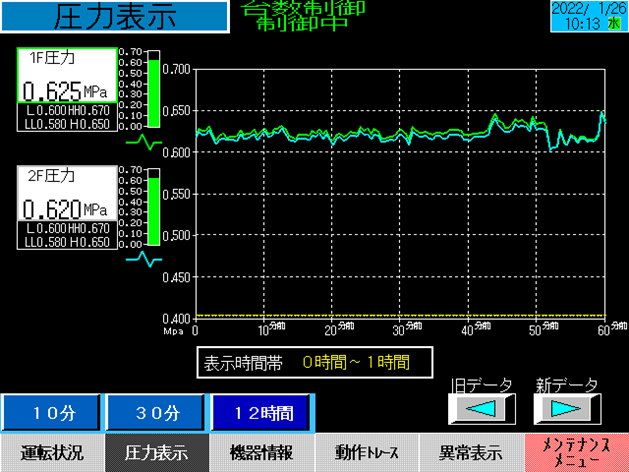Open the メンテナンスメニュー
The image size is (629, 472).
(x=576, y=452)
